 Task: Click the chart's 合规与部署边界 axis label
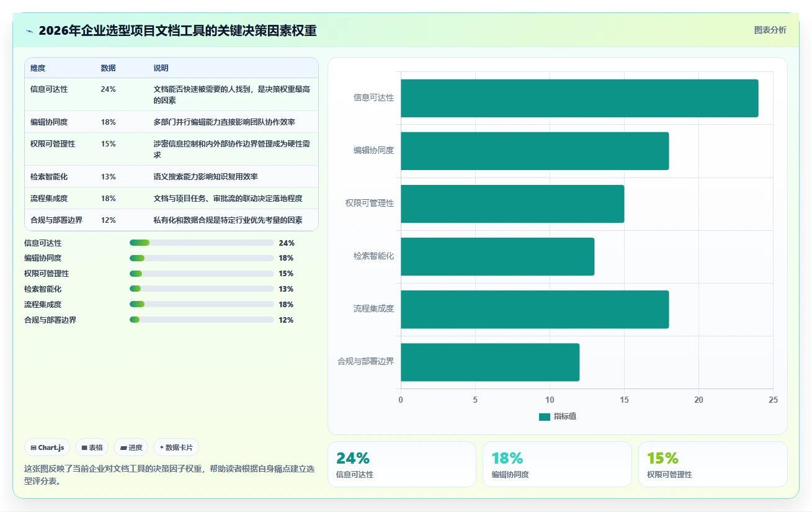pos(365,362)
